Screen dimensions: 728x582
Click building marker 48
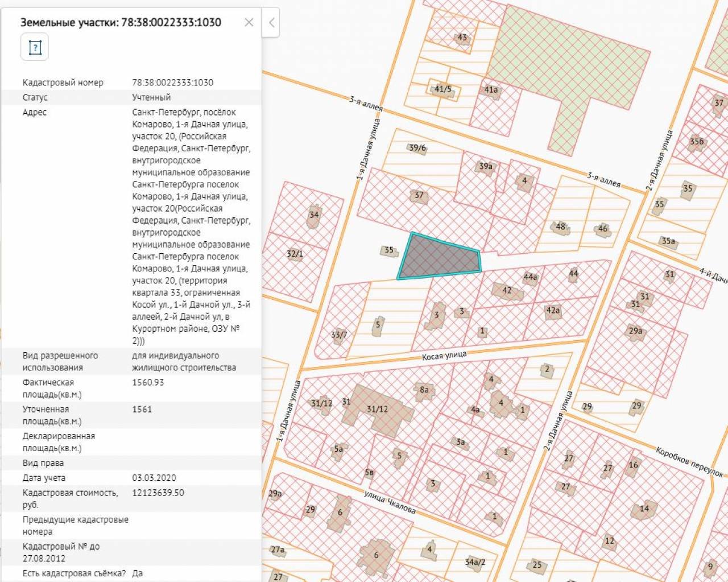(x=560, y=226)
